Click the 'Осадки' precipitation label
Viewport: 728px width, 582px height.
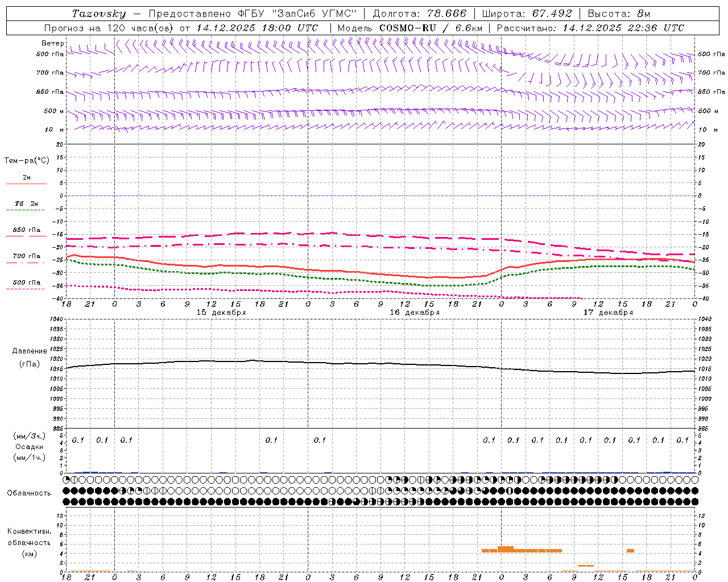pyautogui.click(x=30, y=447)
